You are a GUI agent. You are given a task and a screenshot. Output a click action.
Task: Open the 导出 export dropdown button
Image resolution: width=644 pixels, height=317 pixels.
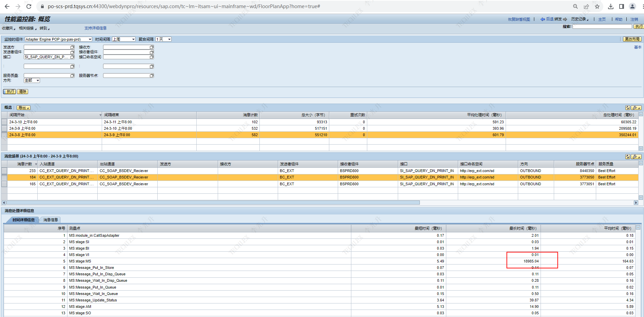(x=23, y=108)
